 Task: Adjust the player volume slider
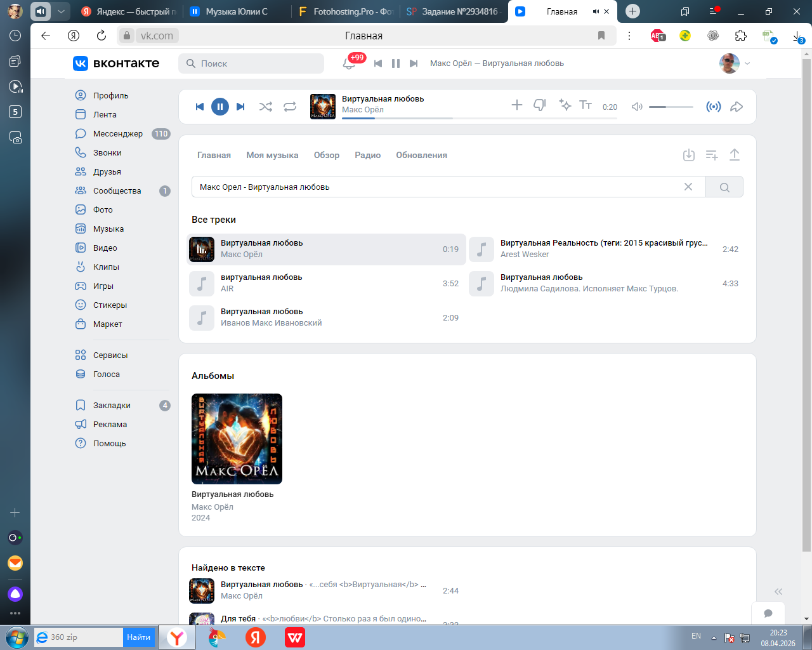[671, 107]
